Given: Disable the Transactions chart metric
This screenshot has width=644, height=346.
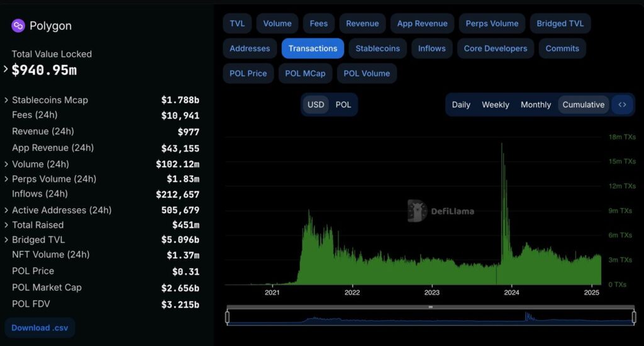Looking at the screenshot, I should (313, 48).
